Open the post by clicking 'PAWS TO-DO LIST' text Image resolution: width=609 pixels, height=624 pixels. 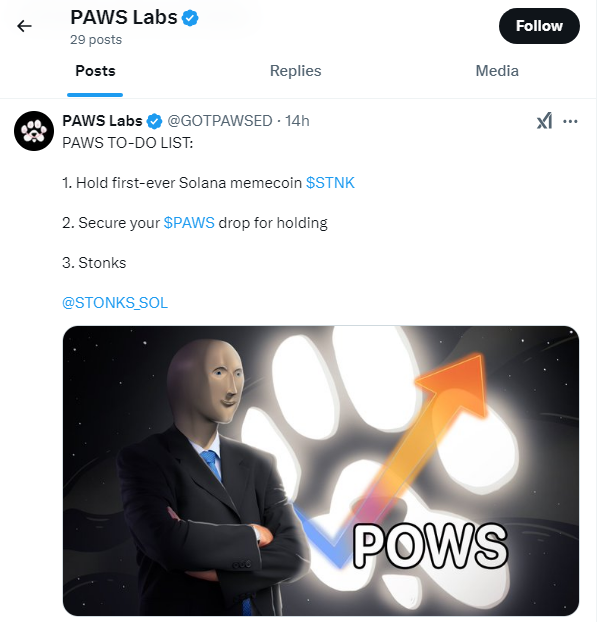pos(127,142)
